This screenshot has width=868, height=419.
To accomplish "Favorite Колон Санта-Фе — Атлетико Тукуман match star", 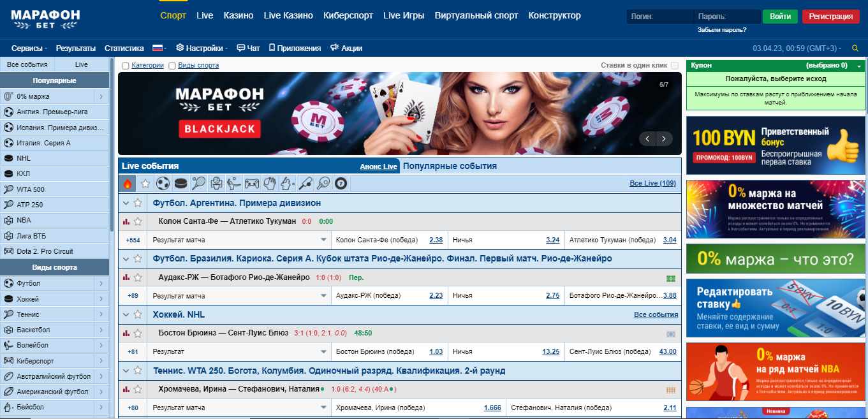I will (138, 221).
